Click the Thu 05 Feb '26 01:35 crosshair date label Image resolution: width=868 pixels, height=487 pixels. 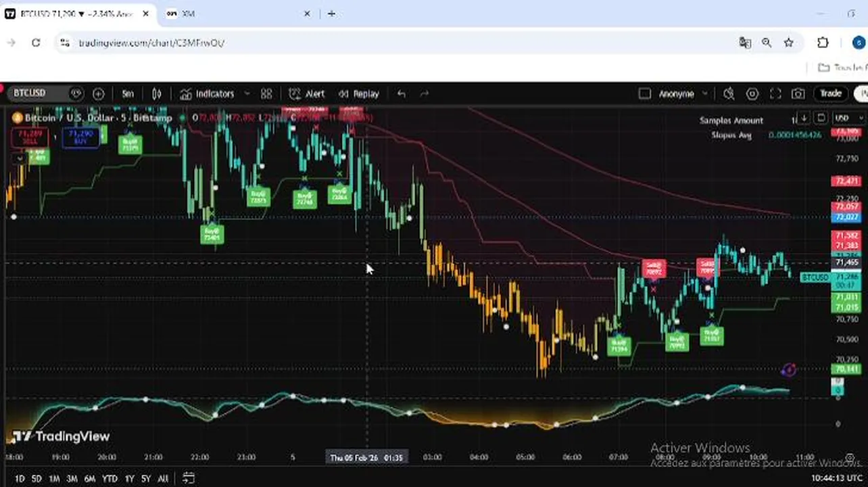click(x=366, y=458)
